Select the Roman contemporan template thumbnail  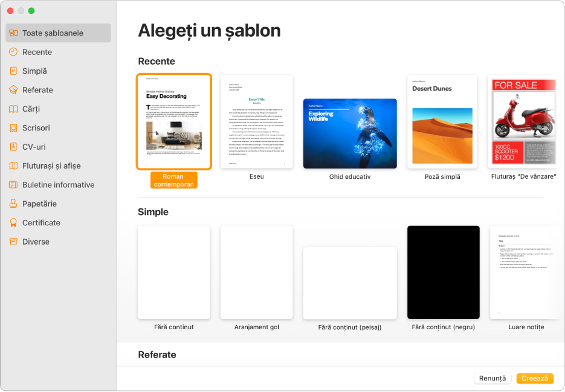[173, 122]
